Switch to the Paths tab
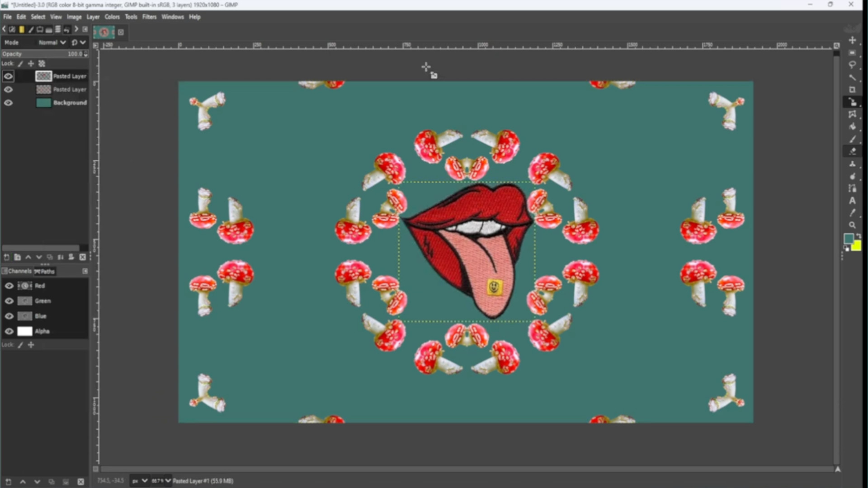The width and height of the screenshot is (868, 488). [45, 272]
